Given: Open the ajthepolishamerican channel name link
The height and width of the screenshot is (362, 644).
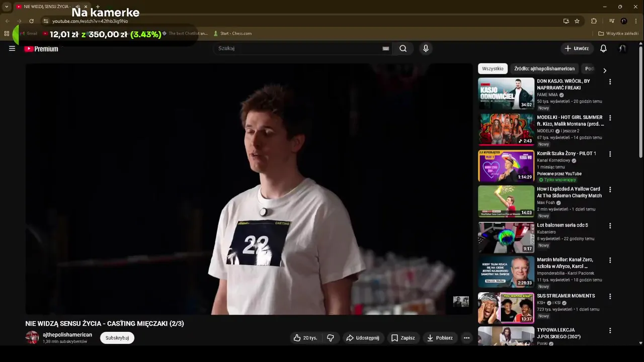Looking at the screenshot, I should (67, 335).
